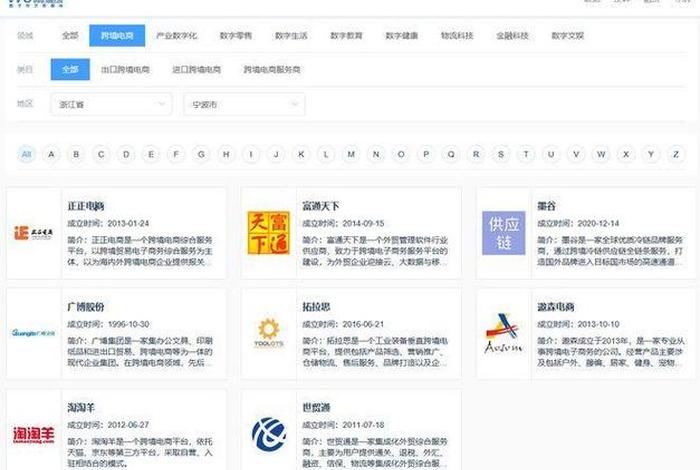
Task: Click the red 淘淘羊 logo
Action: point(33,434)
